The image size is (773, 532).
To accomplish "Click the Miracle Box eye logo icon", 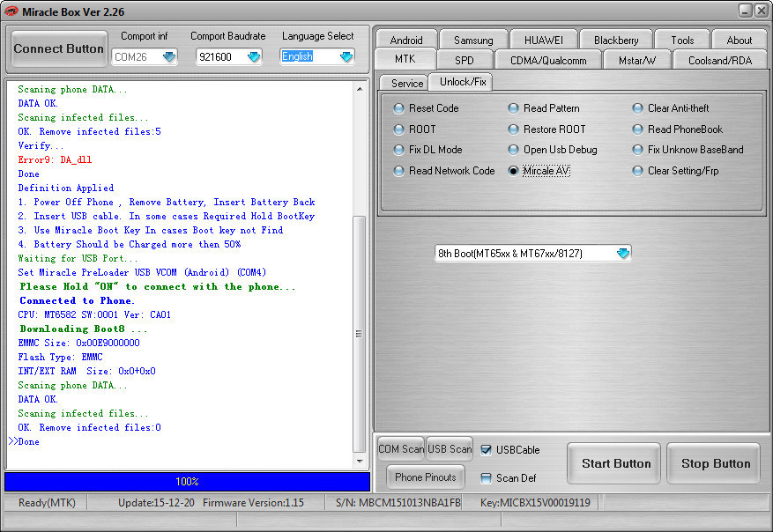I will (11, 11).
